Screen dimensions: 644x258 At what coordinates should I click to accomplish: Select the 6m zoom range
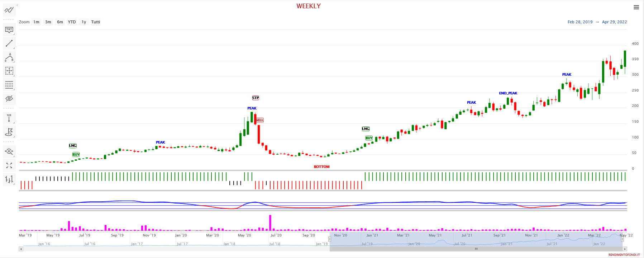coord(60,22)
